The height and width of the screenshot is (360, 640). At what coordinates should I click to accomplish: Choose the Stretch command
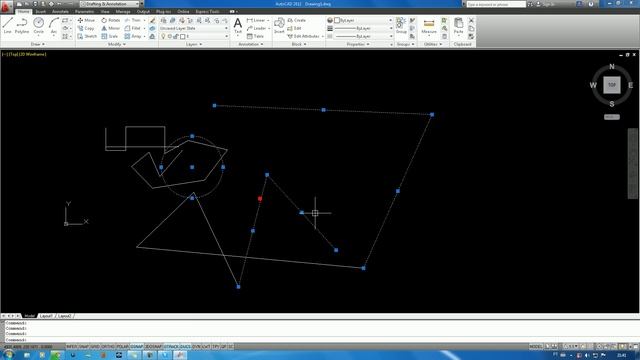pyautogui.click(x=87, y=36)
